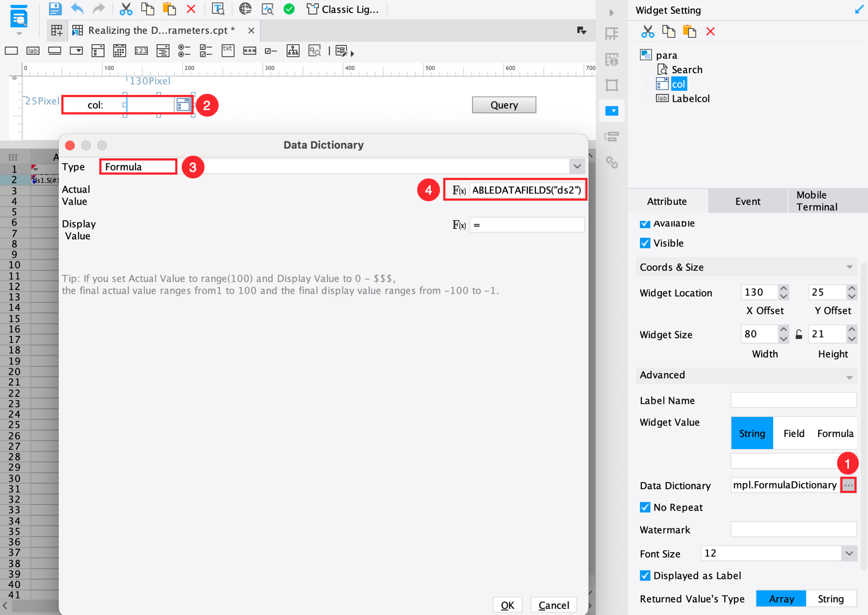Collapse the Advanced section
Viewport: 868px width, 615px height.
[x=850, y=377]
